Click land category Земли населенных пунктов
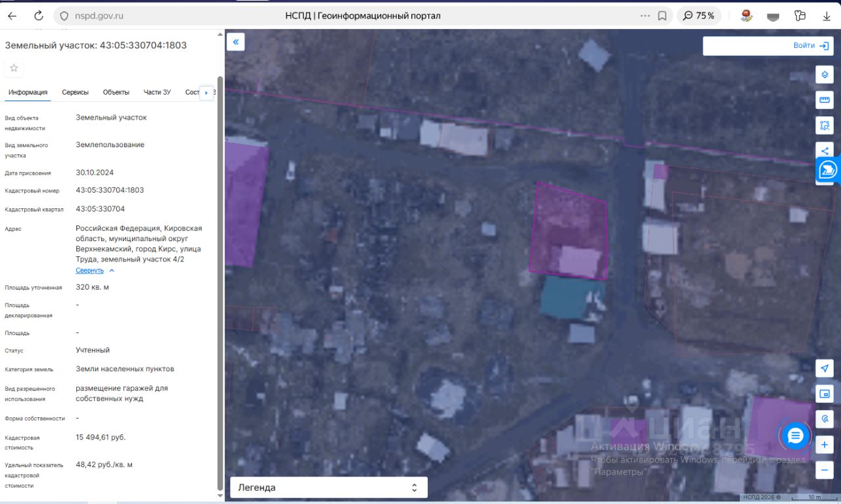 click(125, 369)
